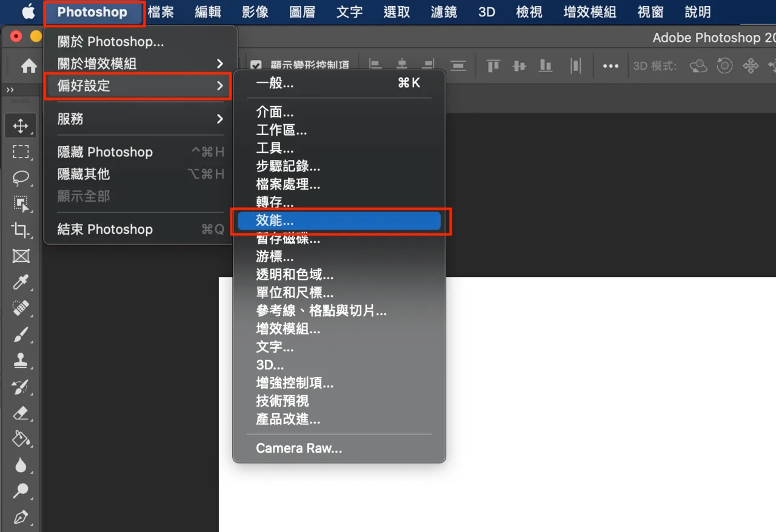
Task: Select the Pen tool
Action: [x=21, y=517]
